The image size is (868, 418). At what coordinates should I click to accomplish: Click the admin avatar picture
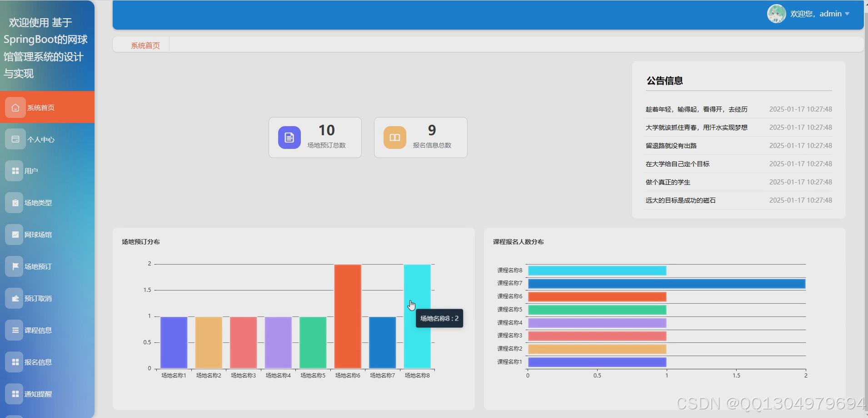tap(777, 14)
